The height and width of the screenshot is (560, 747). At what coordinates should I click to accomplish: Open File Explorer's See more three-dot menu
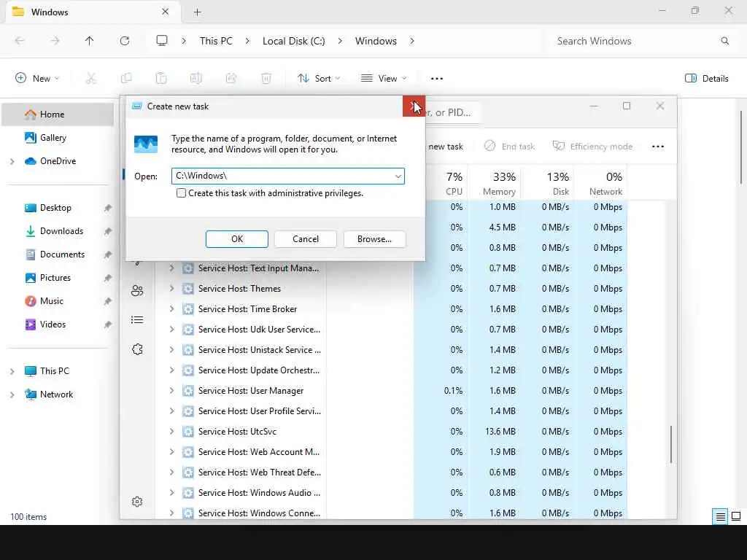[437, 79]
